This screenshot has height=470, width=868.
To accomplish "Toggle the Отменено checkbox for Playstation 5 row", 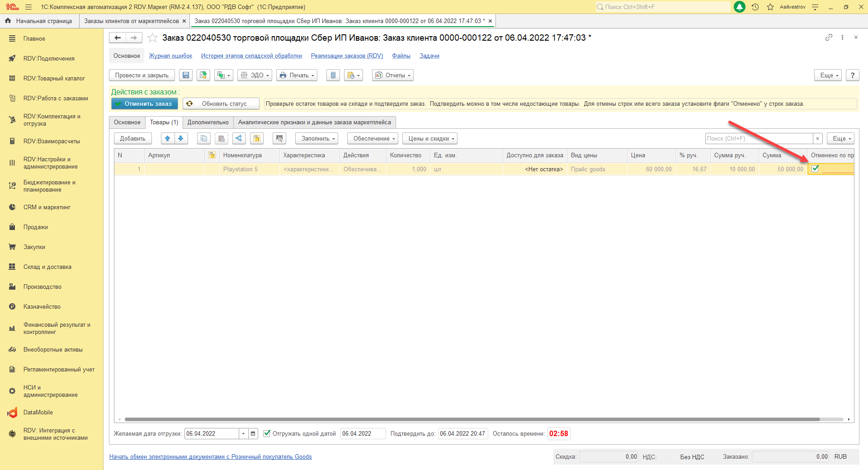I will 815,169.
